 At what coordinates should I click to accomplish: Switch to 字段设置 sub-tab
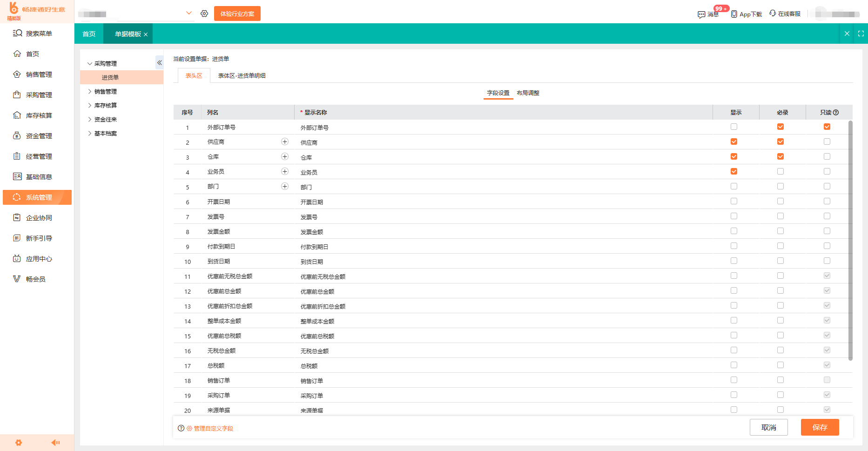(498, 93)
